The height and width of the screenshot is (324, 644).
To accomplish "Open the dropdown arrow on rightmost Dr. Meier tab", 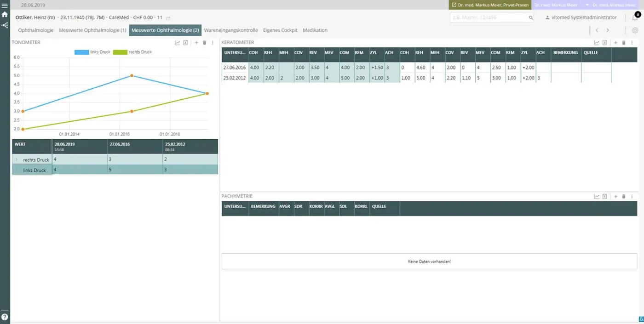I will tap(587, 5).
